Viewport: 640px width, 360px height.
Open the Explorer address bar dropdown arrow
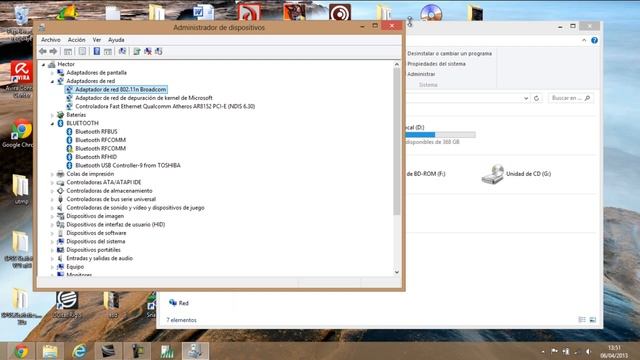[526, 98]
